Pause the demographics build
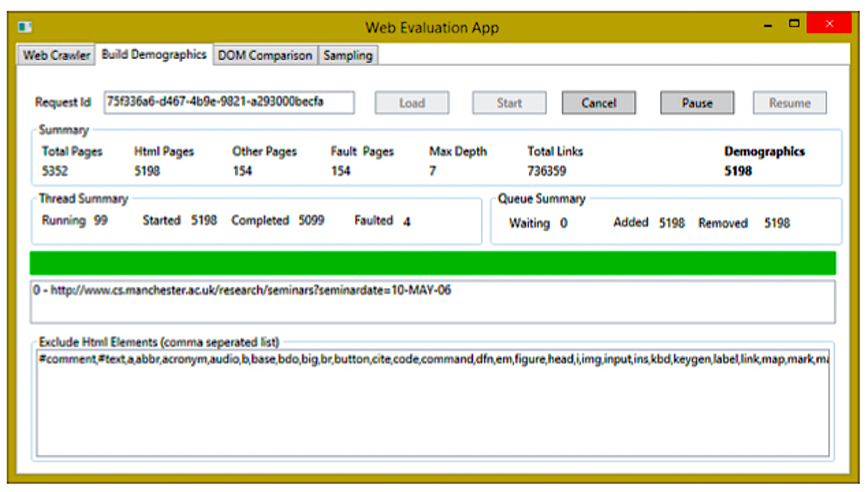The width and height of the screenshot is (868, 492). [697, 103]
